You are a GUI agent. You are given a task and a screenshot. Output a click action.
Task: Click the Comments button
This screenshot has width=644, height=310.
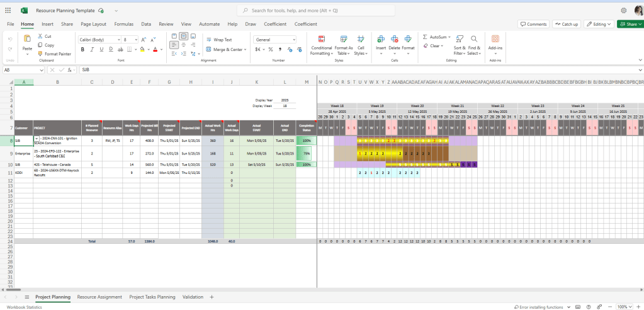pos(533,24)
